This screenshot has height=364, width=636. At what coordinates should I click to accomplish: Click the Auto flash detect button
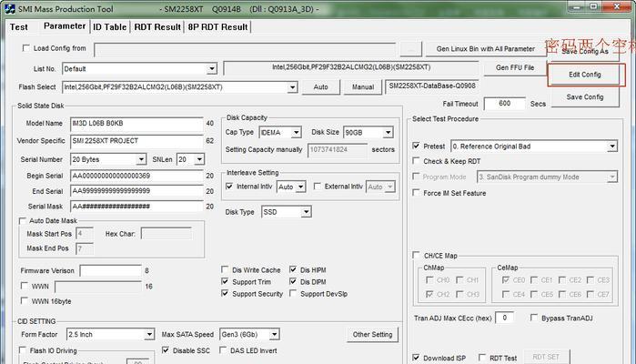tap(320, 86)
